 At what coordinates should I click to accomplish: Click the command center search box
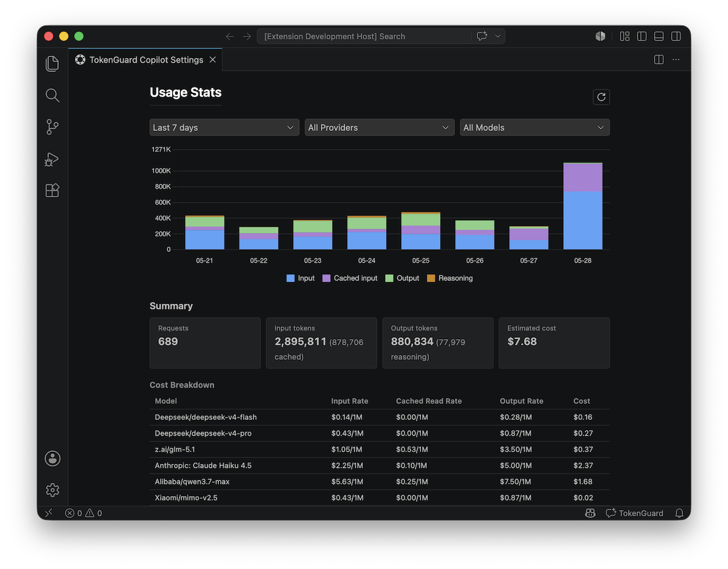click(364, 36)
